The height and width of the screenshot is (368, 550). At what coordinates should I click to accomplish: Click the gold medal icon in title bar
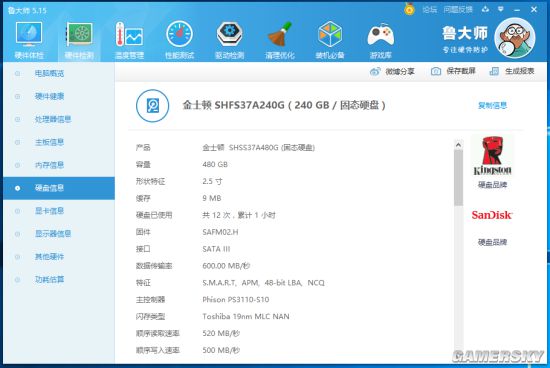[x=409, y=9]
